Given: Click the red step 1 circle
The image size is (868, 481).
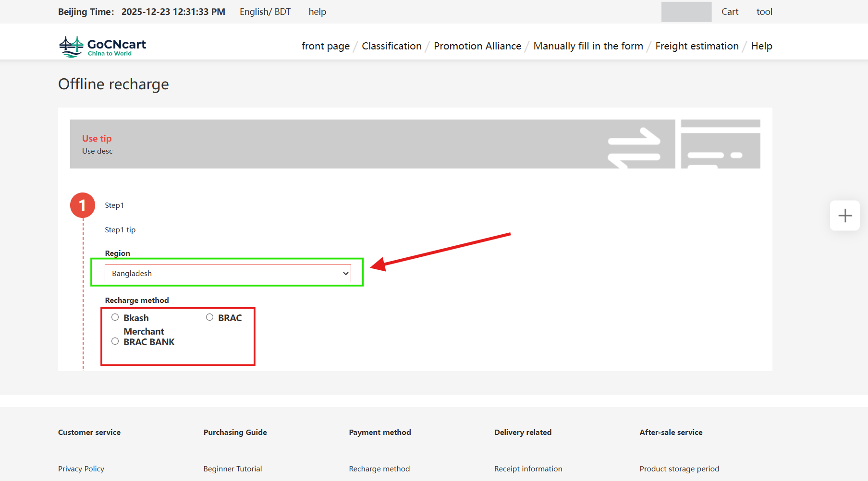Looking at the screenshot, I should 83,205.
